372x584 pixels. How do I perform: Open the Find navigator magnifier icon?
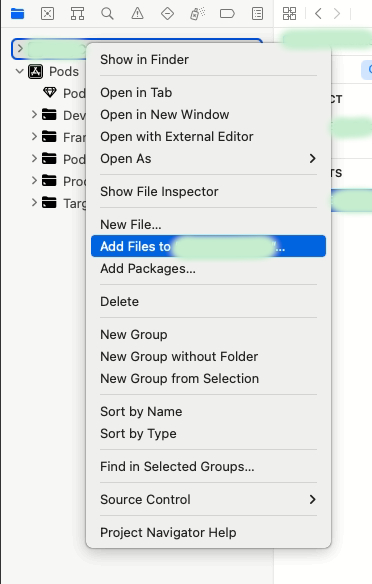click(107, 14)
